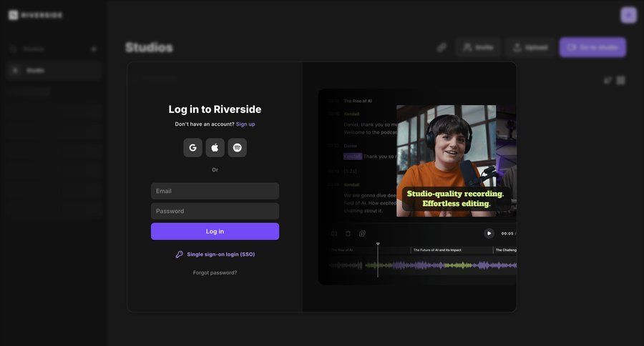Click the duplicate icon next to trash
This screenshot has height=346, width=644.
click(362, 234)
